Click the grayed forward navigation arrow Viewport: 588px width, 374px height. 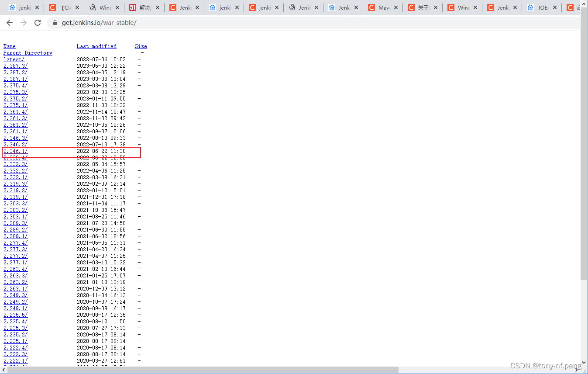pyautogui.click(x=24, y=23)
